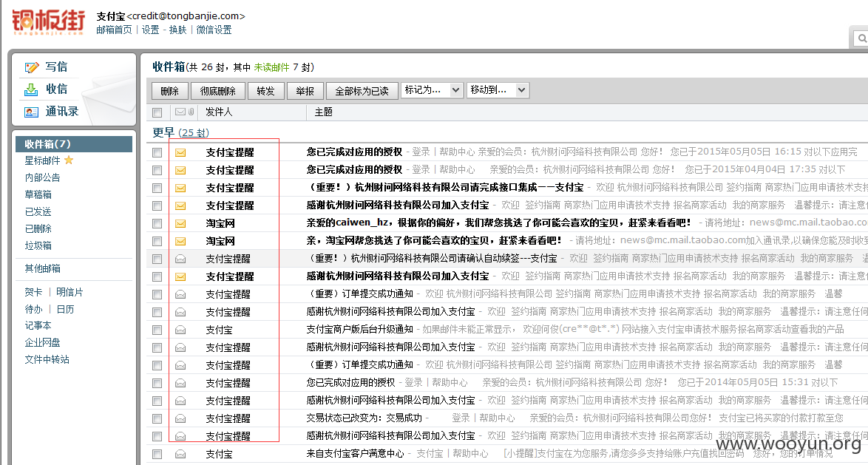Check the box for 交易状态已改变为 mail

tap(157, 418)
